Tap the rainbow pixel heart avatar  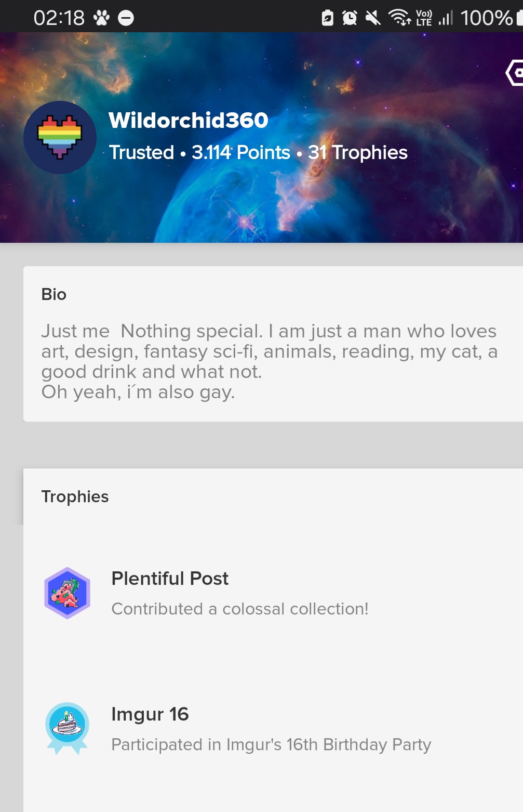tap(60, 137)
